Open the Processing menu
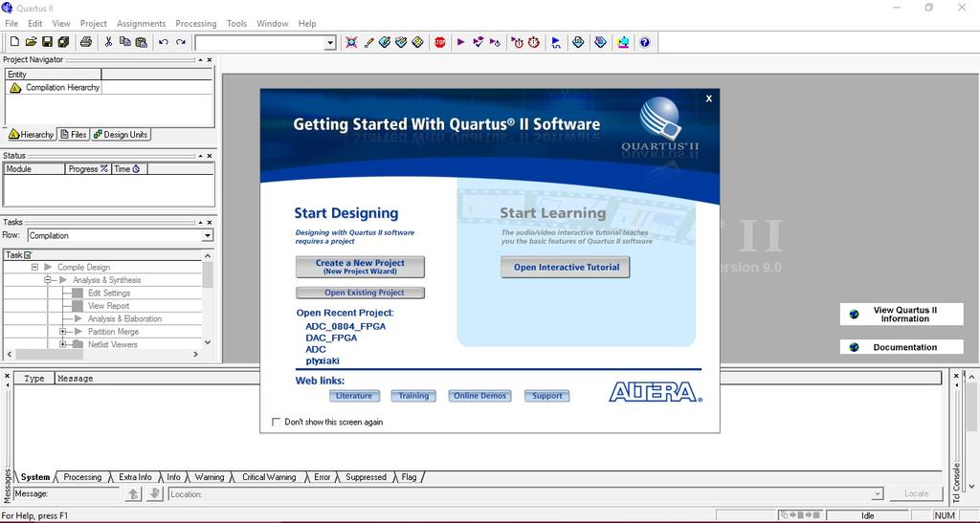 tap(195, 23)
